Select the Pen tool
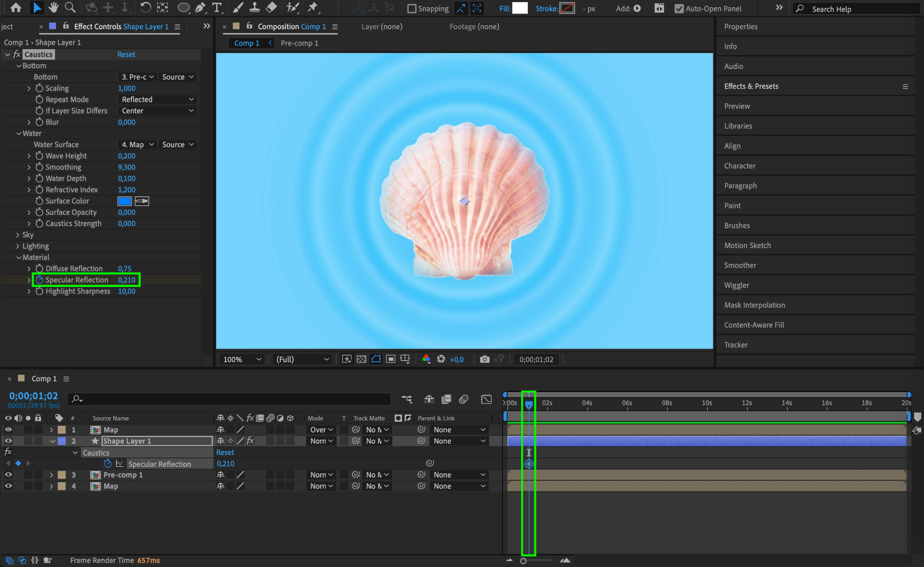Viewport: 924px width, 567px height. [x=200, y=8]
